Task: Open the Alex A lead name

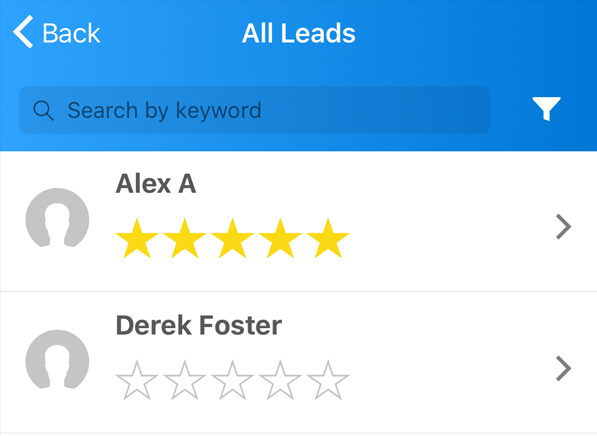Action: [x=156, y=184]
